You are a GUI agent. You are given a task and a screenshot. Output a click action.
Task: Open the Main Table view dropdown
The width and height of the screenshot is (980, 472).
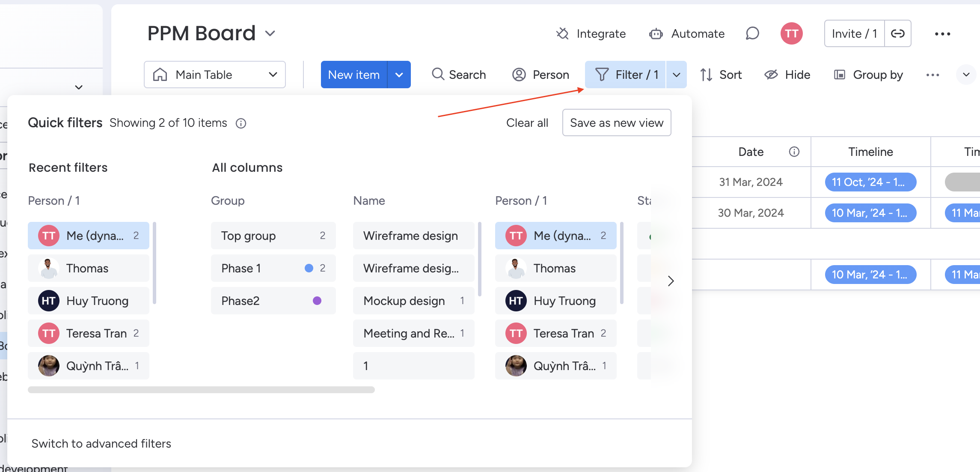(x=214, y=74)
